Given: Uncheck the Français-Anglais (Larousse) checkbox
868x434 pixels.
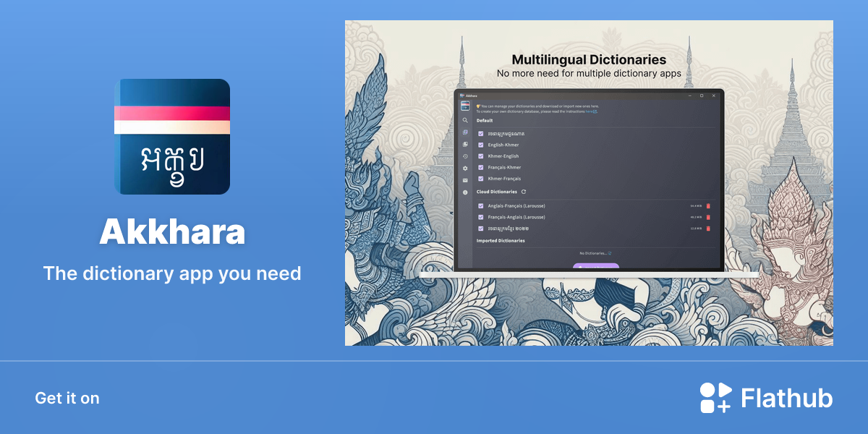Looking at the screenshot, I should coord(481,217).
